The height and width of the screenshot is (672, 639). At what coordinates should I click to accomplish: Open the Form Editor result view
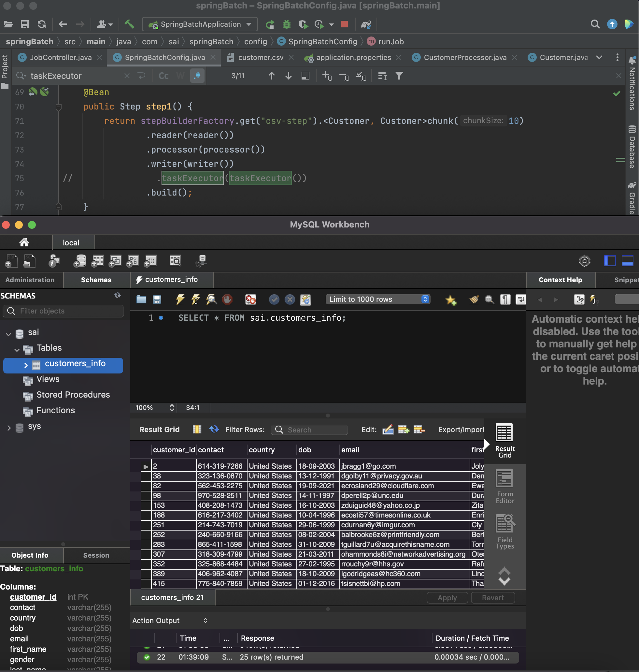tap(504, 486)
